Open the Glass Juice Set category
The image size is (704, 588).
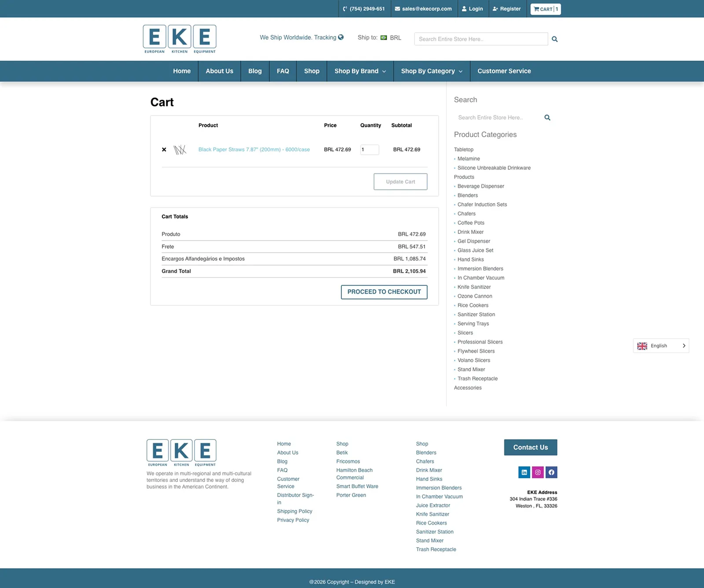point(475,251)
